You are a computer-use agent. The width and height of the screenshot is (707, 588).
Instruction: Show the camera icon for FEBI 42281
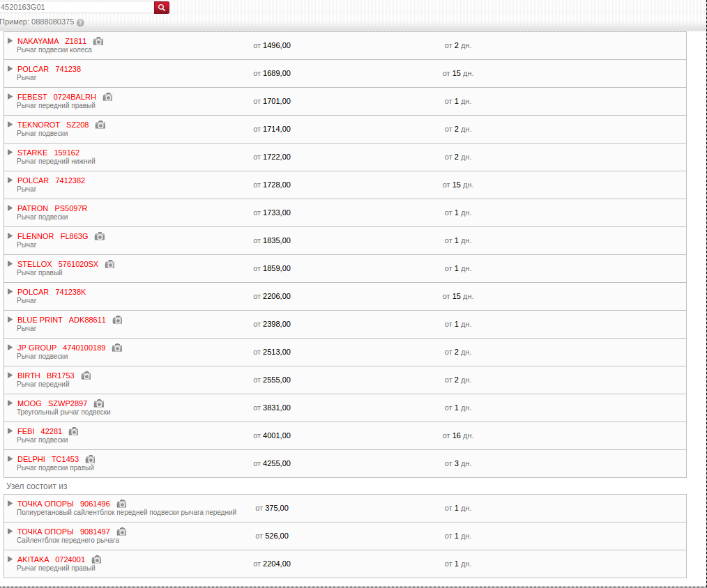tap(73, 432)
